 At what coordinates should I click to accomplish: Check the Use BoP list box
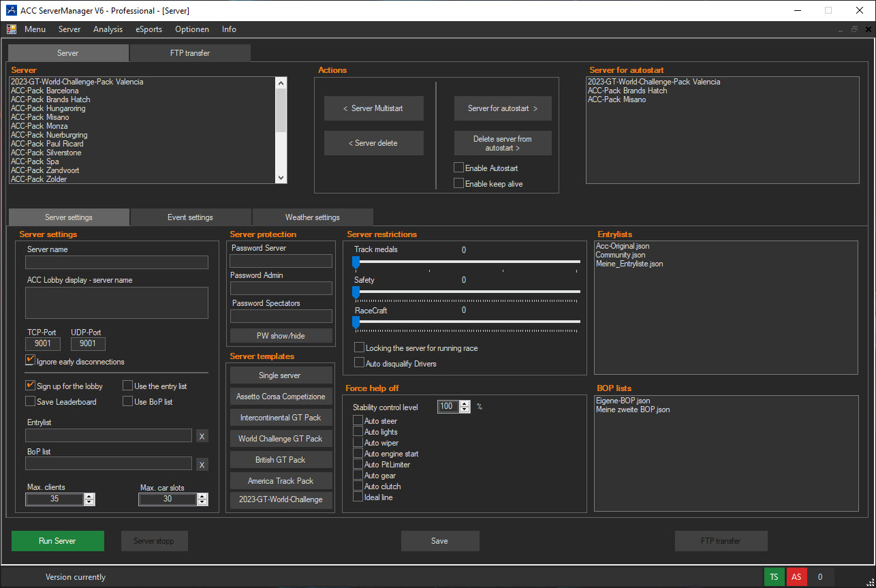pos(128,401)
